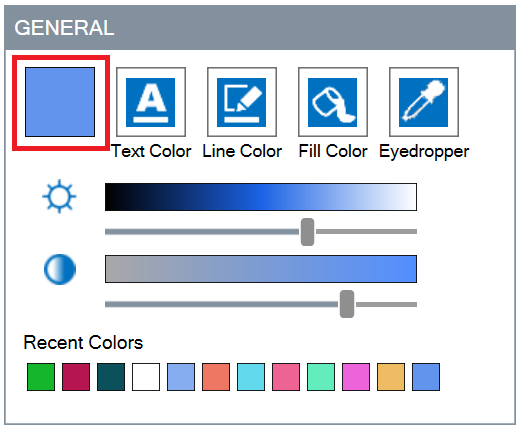The height and width of the screenshot is (430, 520).
Task: Select the white recent color swatch
Action: tap(146, 377)
